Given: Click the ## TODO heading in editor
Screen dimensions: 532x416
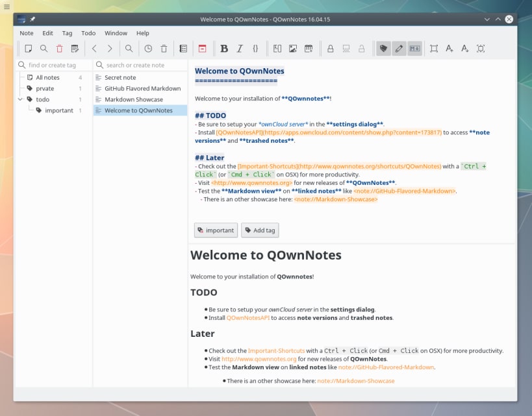Looking at the screenshot, I should pos(210,116).
